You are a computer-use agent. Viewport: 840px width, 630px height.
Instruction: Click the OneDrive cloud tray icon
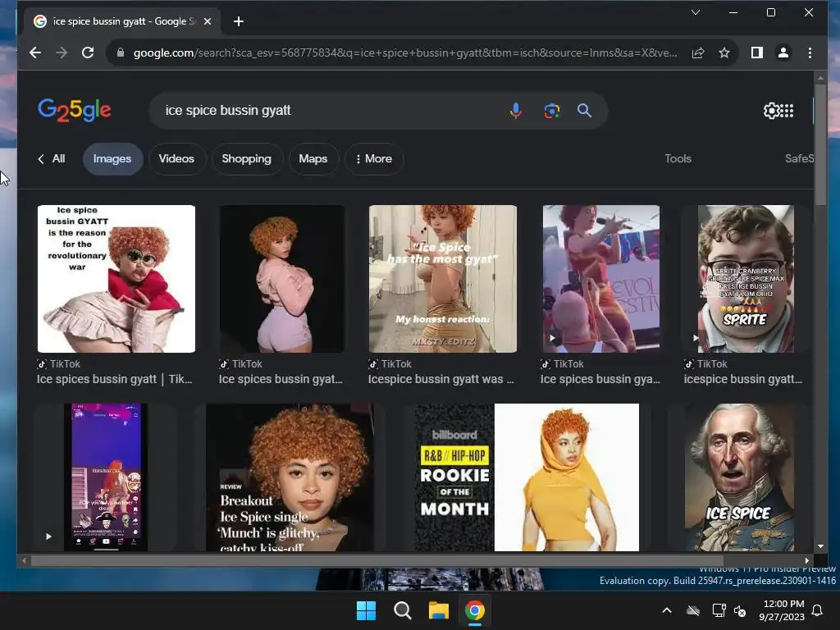tap(693, 610)
